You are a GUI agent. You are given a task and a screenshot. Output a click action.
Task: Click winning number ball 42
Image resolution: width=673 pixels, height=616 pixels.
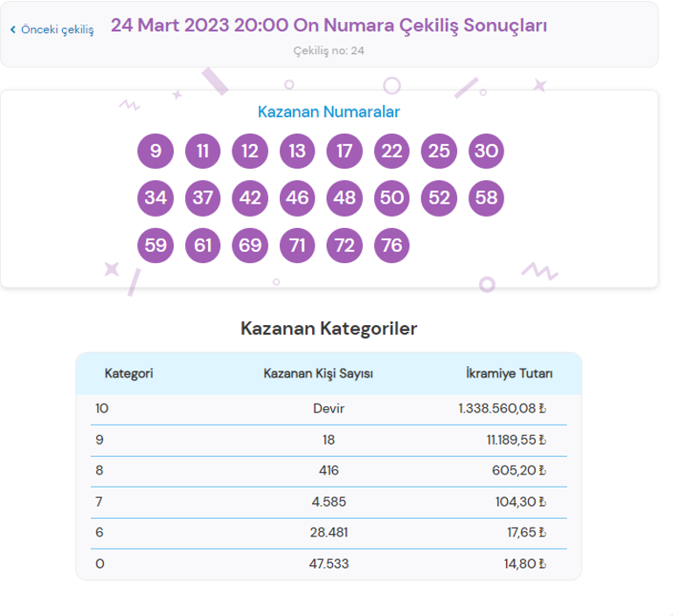[x=250, y=198]
